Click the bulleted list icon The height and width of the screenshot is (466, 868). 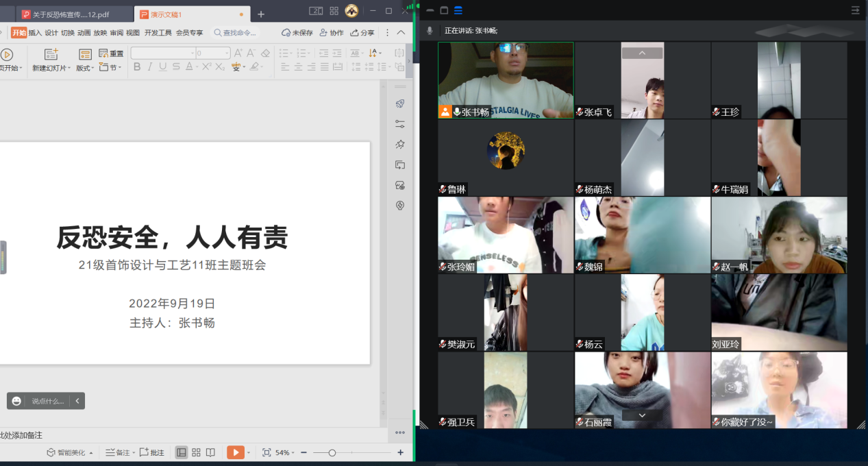pyautogui.click(x=282, y=53)
